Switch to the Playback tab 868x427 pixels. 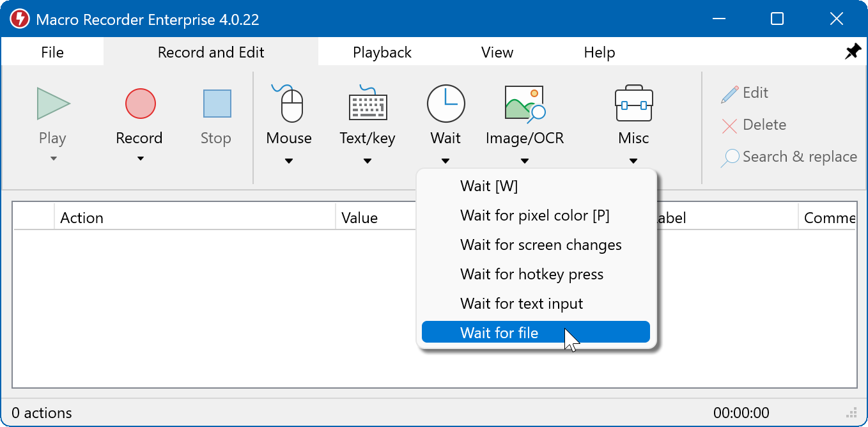pos(382,52)
